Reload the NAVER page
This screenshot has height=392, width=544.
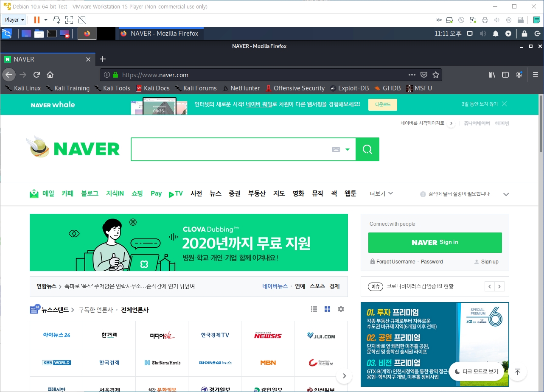37,75
